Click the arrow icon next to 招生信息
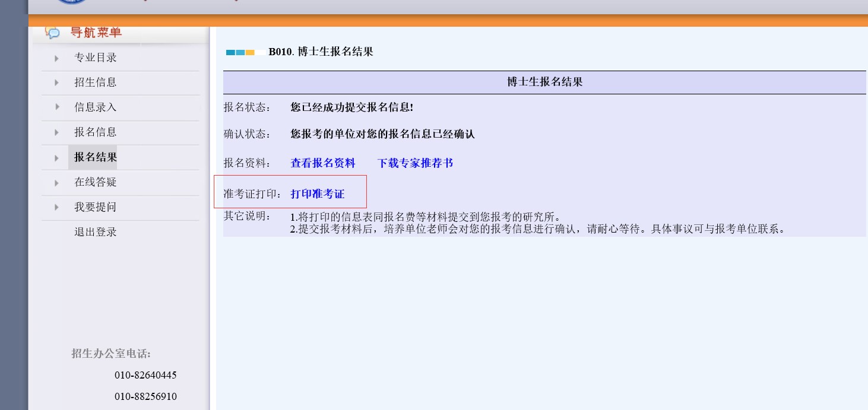 click(57, 83)
